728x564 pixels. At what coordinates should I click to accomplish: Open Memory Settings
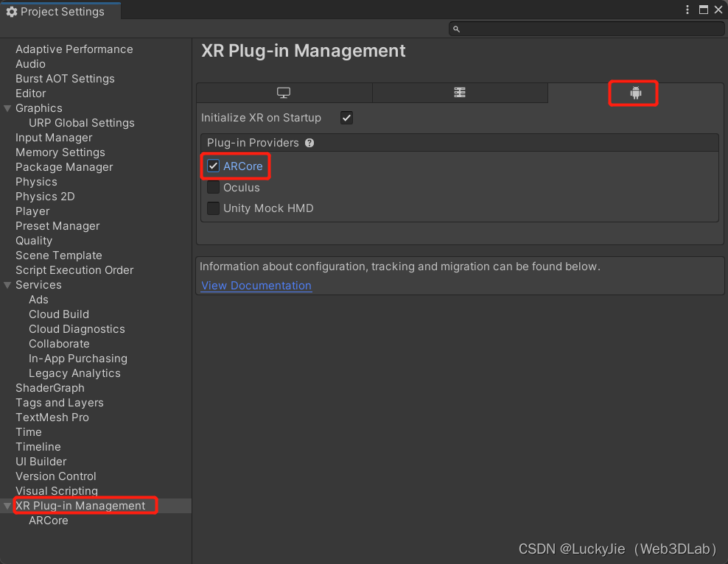coord(60,152)
